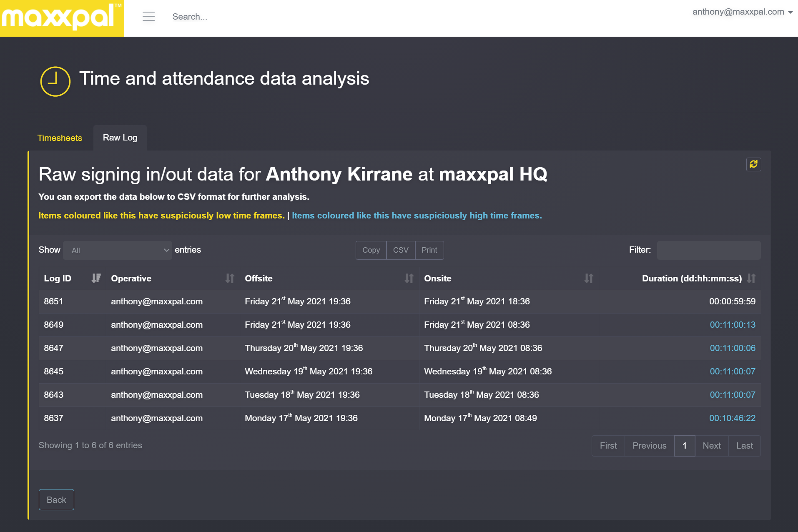Sort by the Offsite column icon

point(409,278)
